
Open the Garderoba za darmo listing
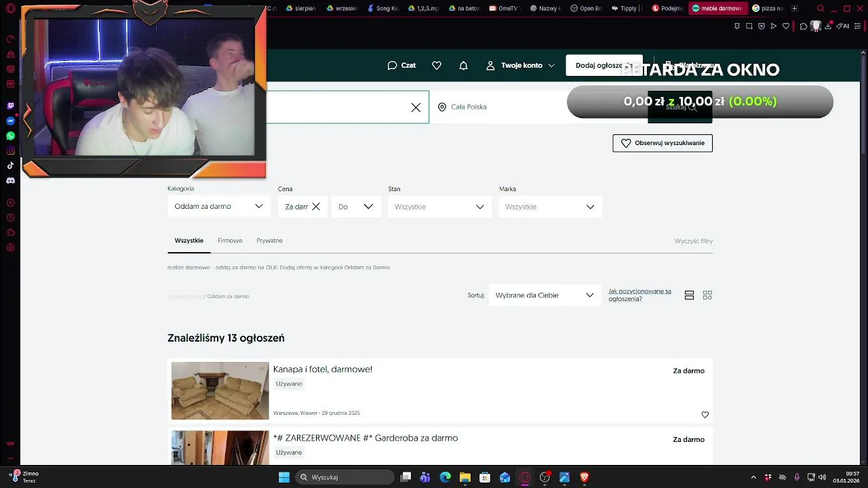click(x=365, y=438)
